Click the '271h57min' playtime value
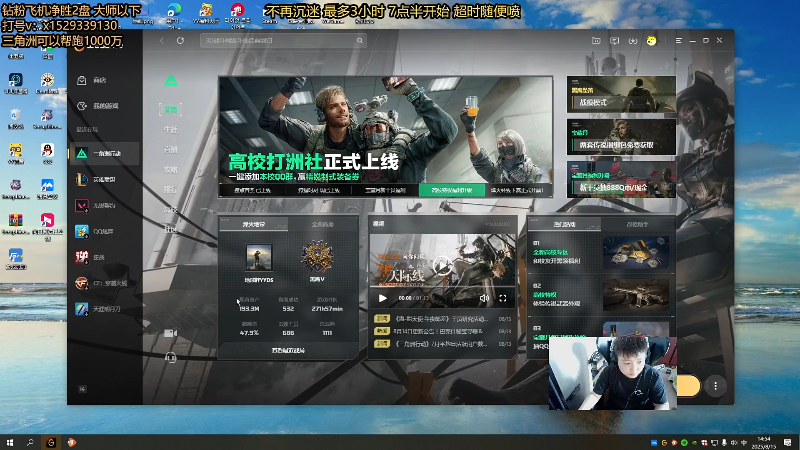The image size is (800, 450). click(x=327, y=309)
